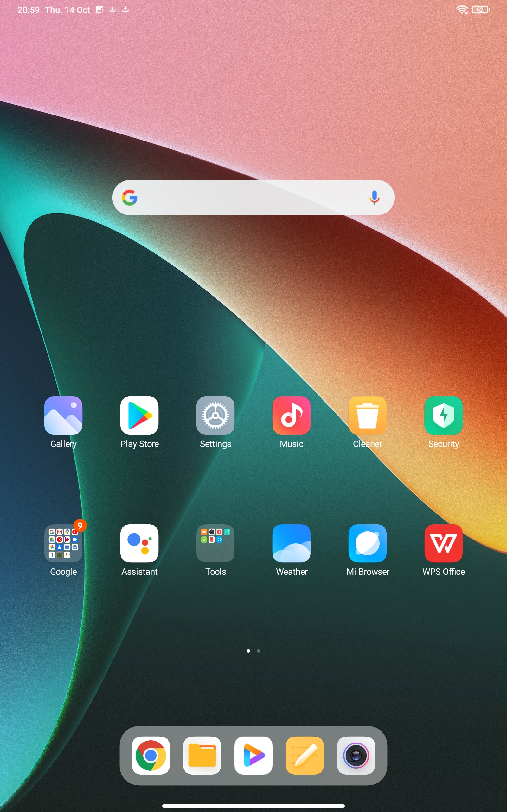The height and width of the screenshot is (812, 507).
Task: Launch the Camera from the dock
Action: click(356, 755)
